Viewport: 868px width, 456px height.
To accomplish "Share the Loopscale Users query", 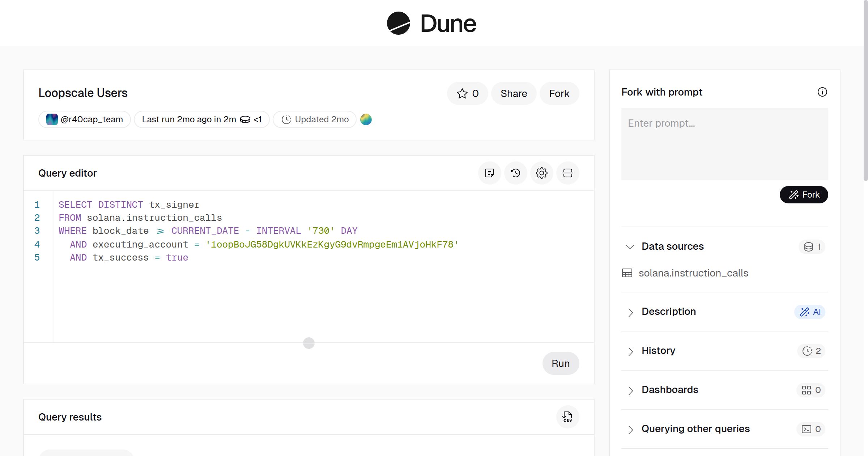I will (513, 93).
